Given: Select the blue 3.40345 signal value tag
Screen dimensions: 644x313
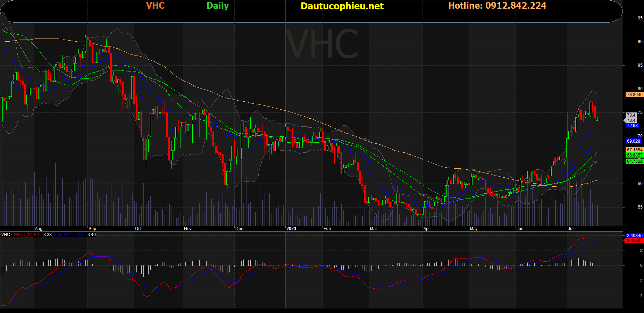Looking at the screenshot, I should (634, 236).
